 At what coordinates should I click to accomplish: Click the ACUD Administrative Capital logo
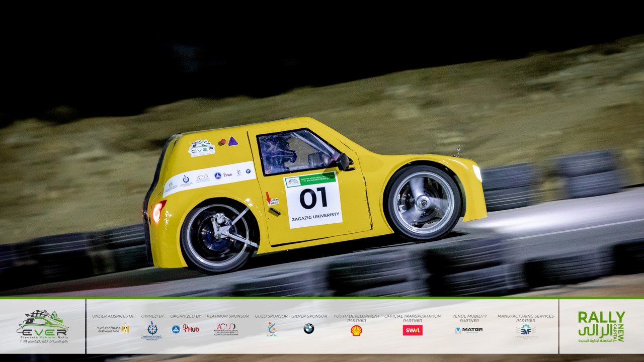[x=226, y=329]
